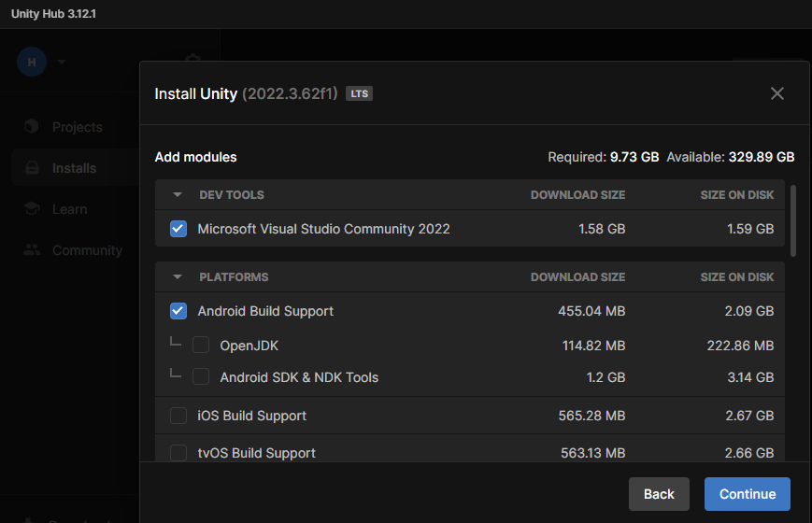Open Installs in the sidebar
The image size is (812, 523).
pyautogui.click(x=75, y=168)
